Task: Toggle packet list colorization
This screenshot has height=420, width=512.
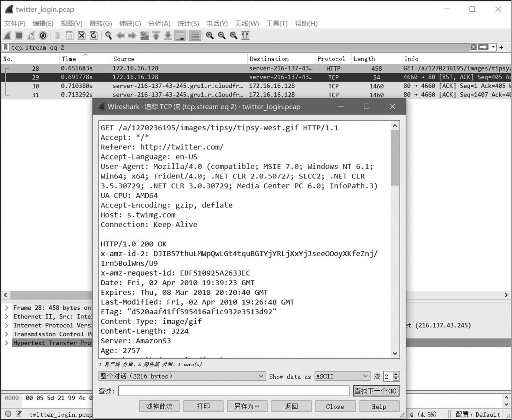Action: [195, 36]
